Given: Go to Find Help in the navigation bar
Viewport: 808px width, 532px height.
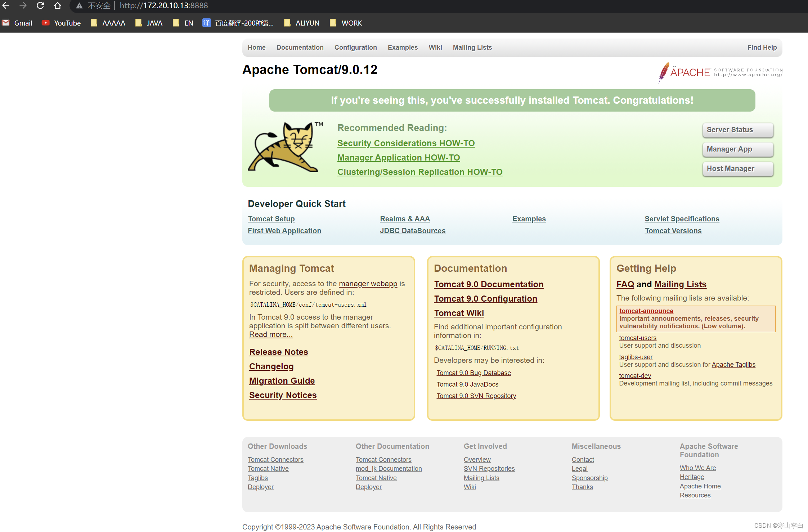Looking at the screenshot, I should click(x=762, y=48).
